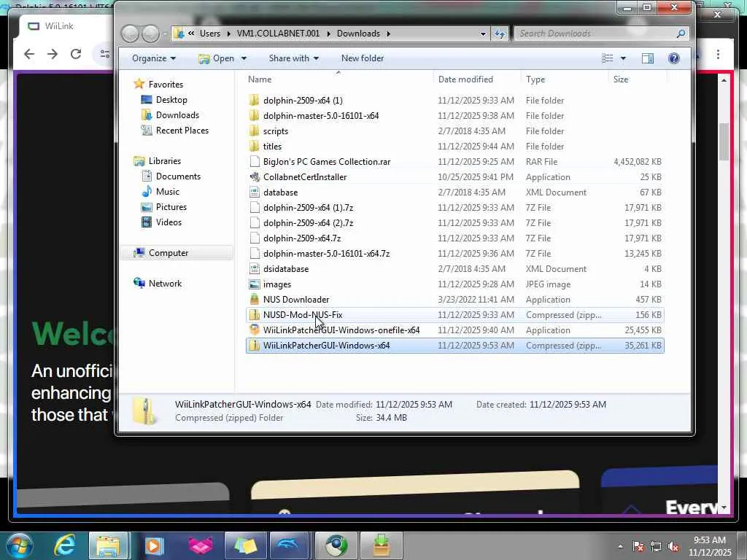Select Music library
The width and height of the screenshot is (747, 560).
point(167,192)
